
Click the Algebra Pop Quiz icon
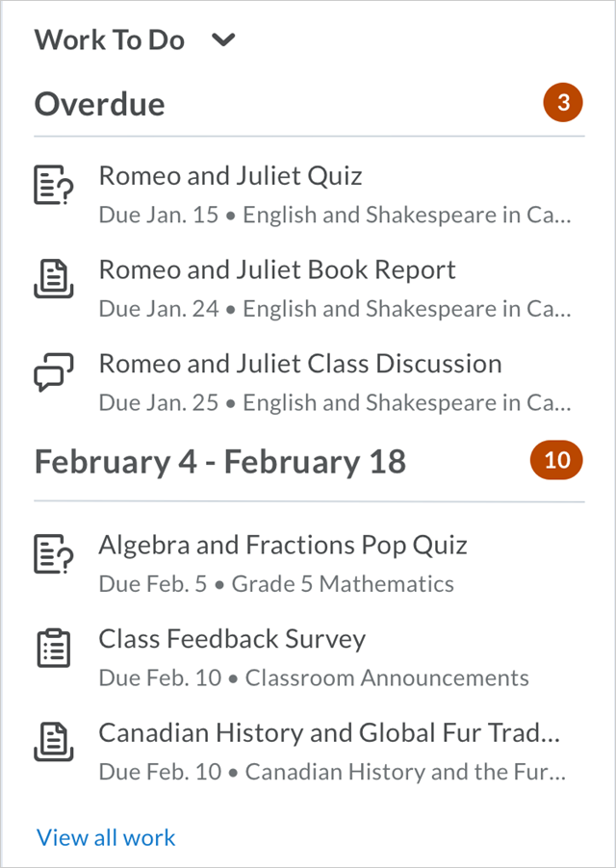tap(54, 554)
